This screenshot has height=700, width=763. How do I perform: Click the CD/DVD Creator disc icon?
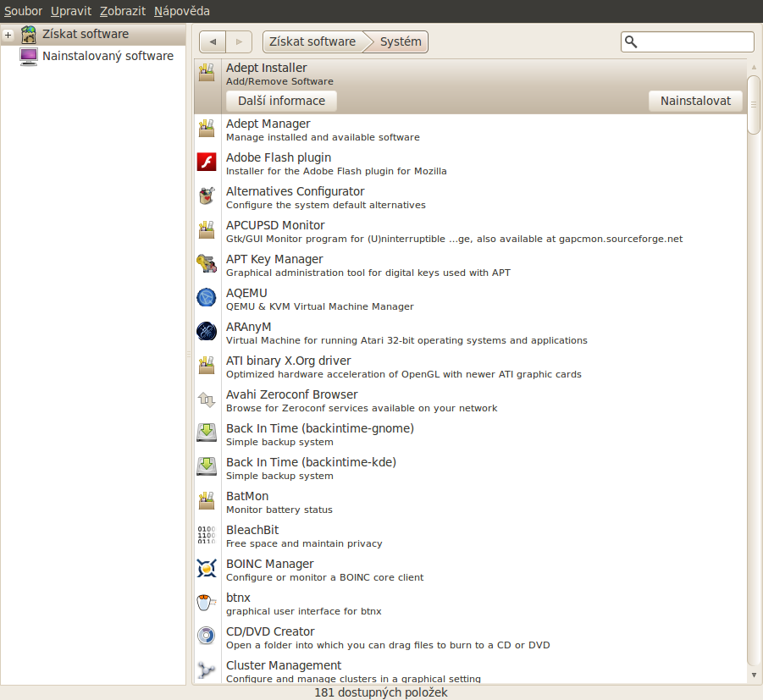[207, 636]
